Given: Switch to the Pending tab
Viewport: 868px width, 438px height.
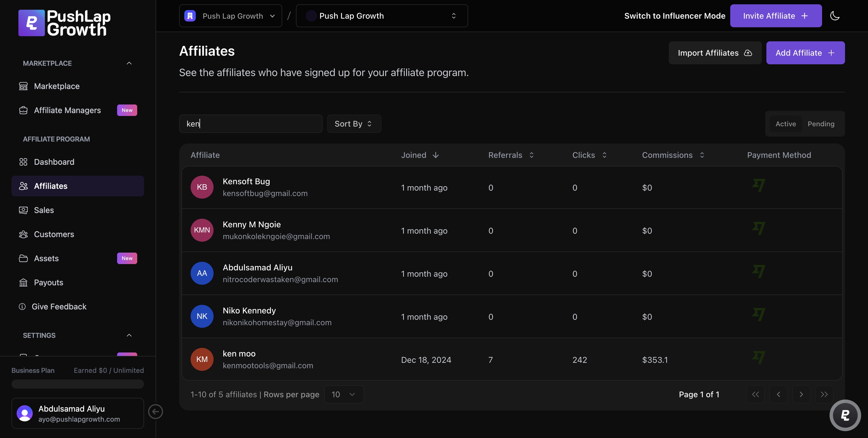Looking at the screenshot, I should tap(821, 124).
